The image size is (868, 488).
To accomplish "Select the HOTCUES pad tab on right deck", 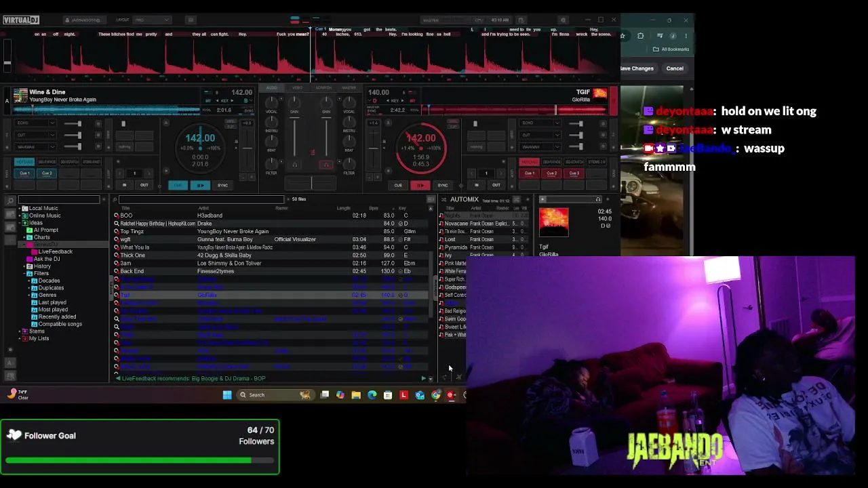I will click(529, 162).
